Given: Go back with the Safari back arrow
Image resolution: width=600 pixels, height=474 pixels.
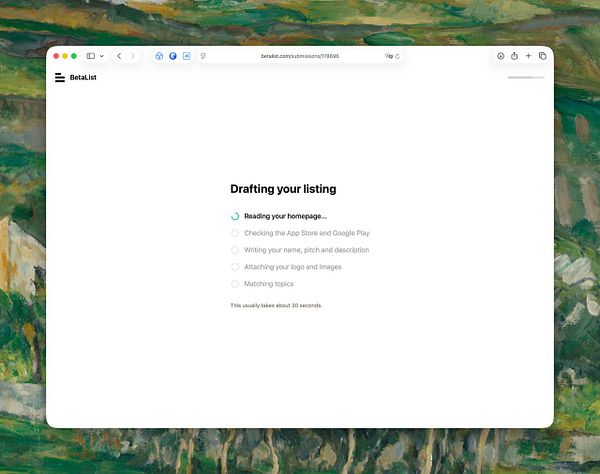Looking at the screenshot, I should click(119, 56).
